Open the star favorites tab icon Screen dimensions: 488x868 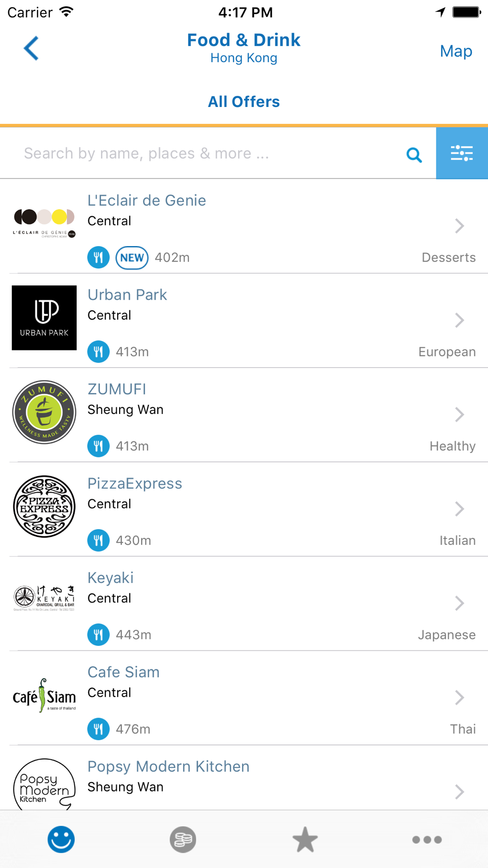click(x=305, y=839)
